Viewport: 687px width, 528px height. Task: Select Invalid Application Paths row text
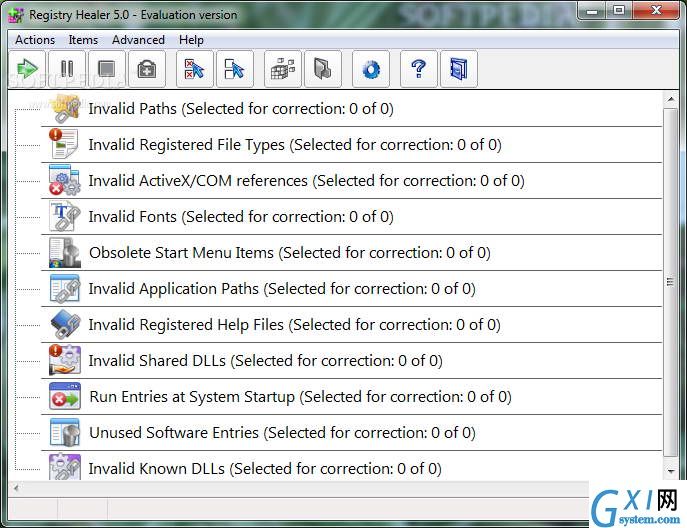point(282,288)
